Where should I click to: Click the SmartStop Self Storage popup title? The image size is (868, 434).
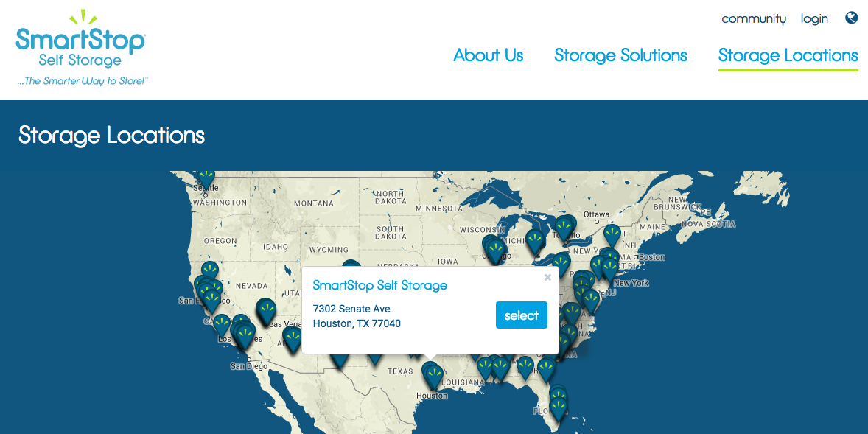coord(379,285)
